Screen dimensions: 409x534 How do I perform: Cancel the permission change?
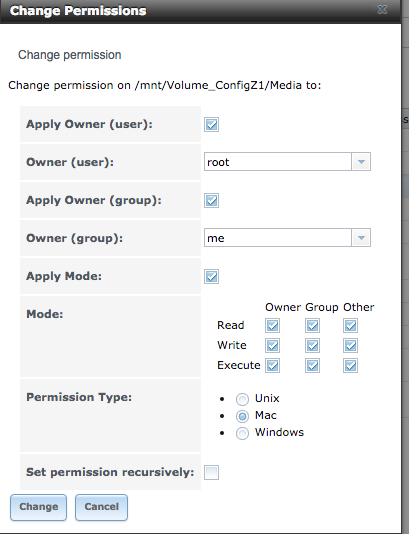(101, 507)
